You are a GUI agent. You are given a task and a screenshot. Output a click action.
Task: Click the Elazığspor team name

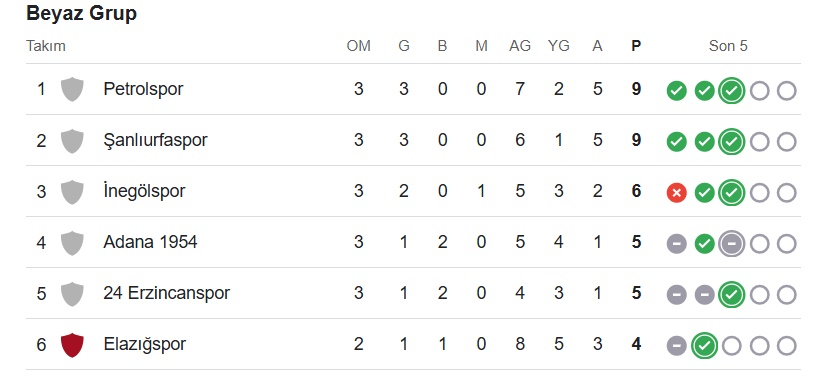145,345
